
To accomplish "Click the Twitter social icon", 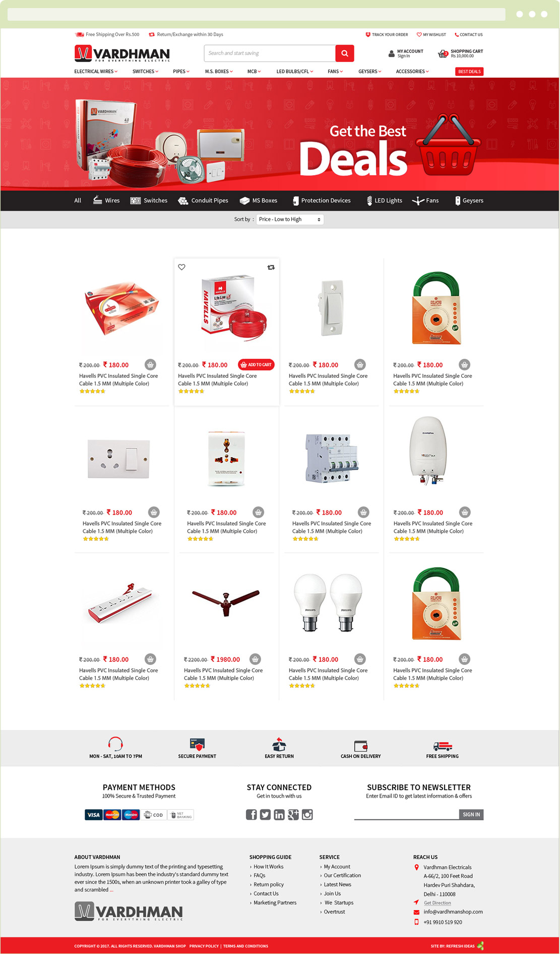I will [265, 814].
